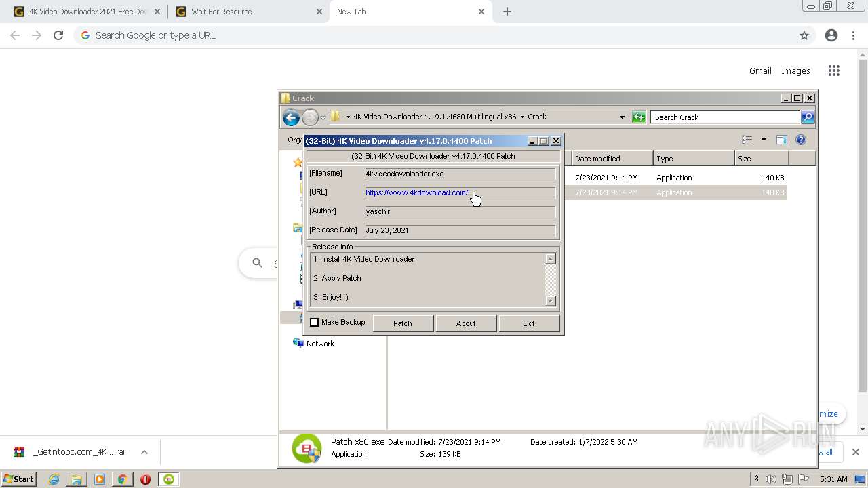Expand dropdown arrow before Crack breadcrumb

pyautogui.click(x=522, y=117)
